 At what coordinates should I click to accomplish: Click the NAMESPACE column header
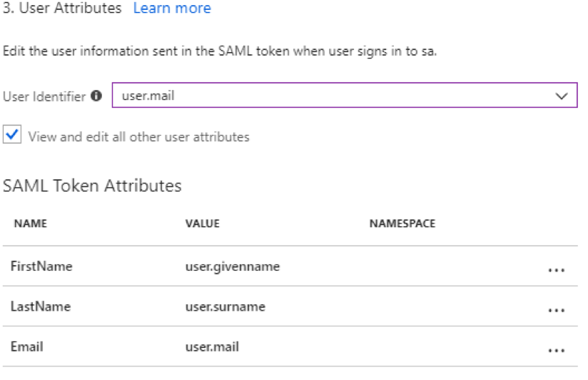402,224
